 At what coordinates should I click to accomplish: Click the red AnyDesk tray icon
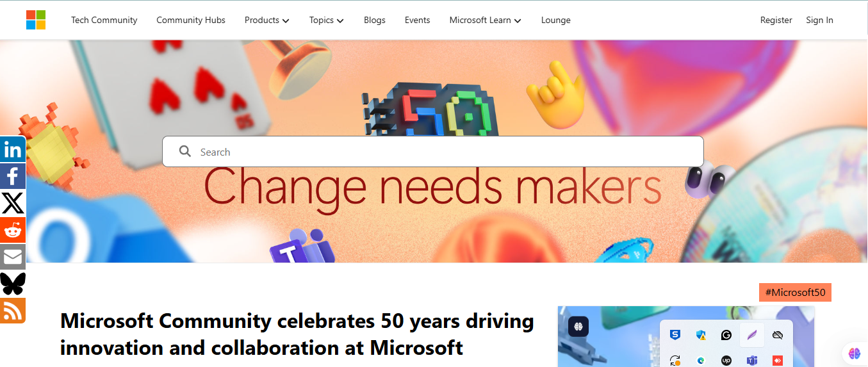[x=778, y=361]
